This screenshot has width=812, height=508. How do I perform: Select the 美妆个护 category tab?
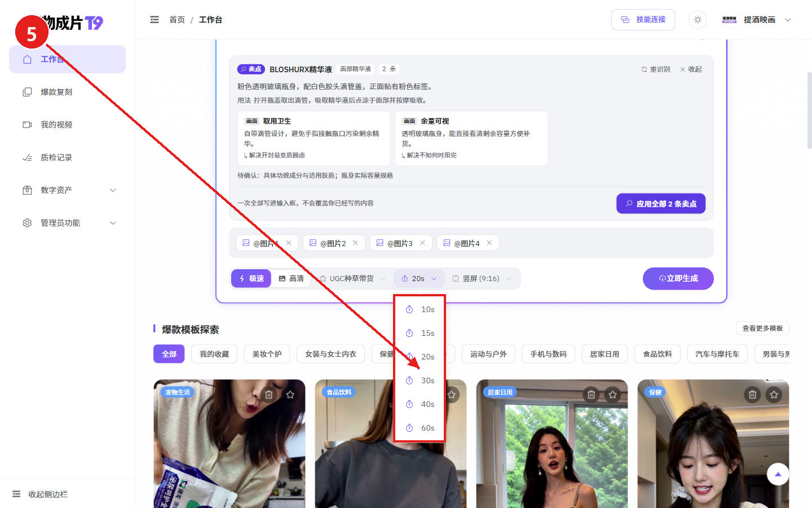coord(267,354)
